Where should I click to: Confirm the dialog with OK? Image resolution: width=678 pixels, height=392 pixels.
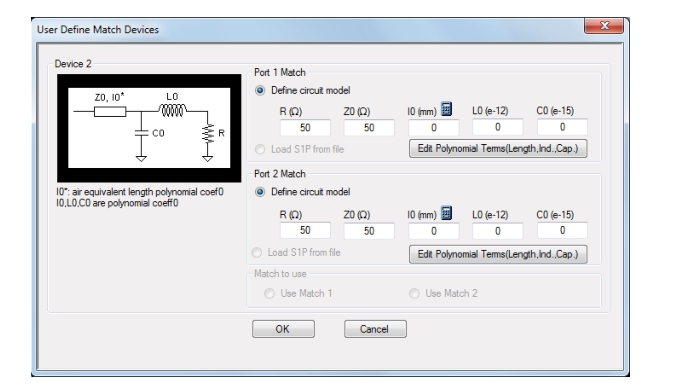tap(283, 329)
